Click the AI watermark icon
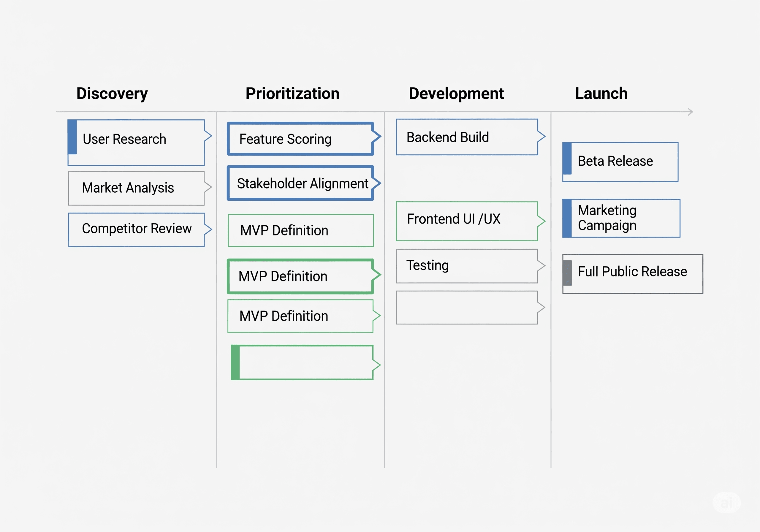 [x=726, y=503]
